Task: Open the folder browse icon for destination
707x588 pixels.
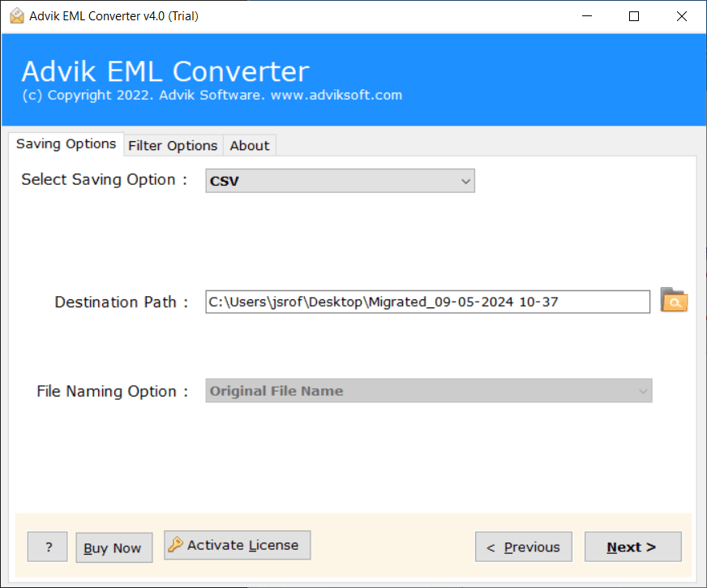Action: point(674,300)
